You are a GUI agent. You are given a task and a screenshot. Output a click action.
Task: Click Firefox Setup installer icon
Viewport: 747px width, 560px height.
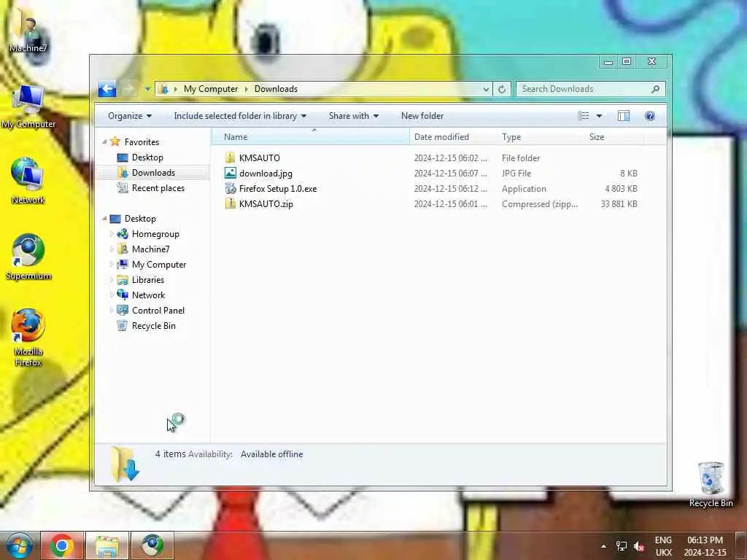pos(230,189)
